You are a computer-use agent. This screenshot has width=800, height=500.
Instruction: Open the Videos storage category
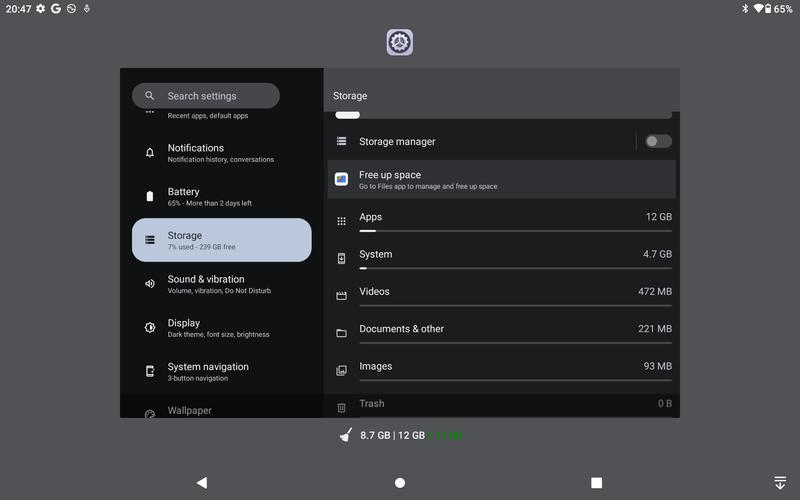click(x=502, y=295)
